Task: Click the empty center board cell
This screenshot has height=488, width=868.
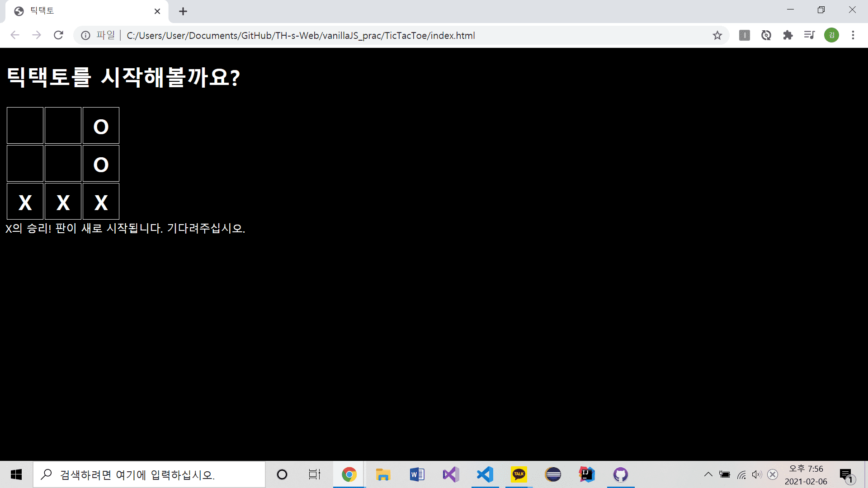Action: (63, 163)
